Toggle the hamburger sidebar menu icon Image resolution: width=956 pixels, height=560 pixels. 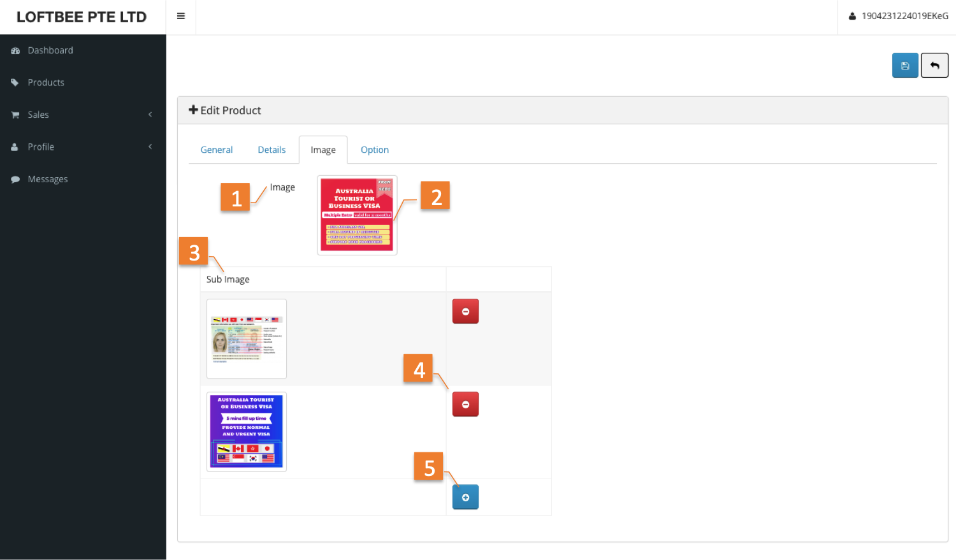click(x=181, y=17)
